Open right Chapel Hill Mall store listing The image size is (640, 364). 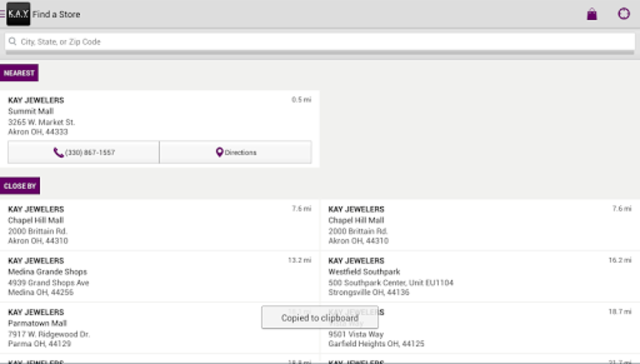point(480,225)
